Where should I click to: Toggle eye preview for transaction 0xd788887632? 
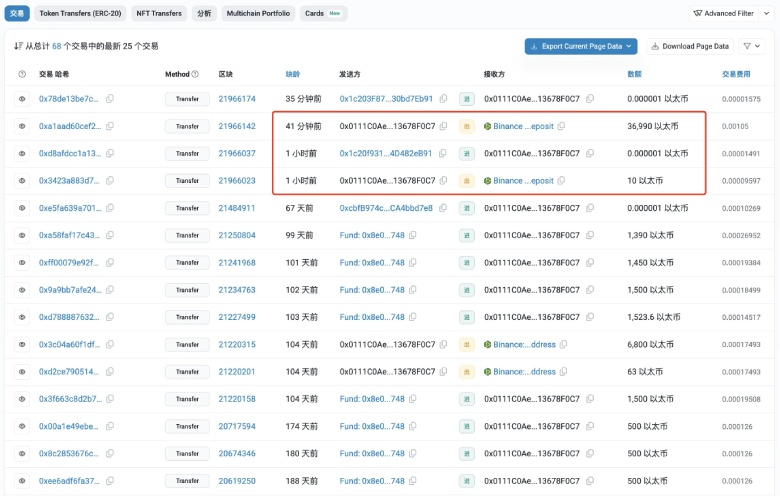tap(22, 317)
